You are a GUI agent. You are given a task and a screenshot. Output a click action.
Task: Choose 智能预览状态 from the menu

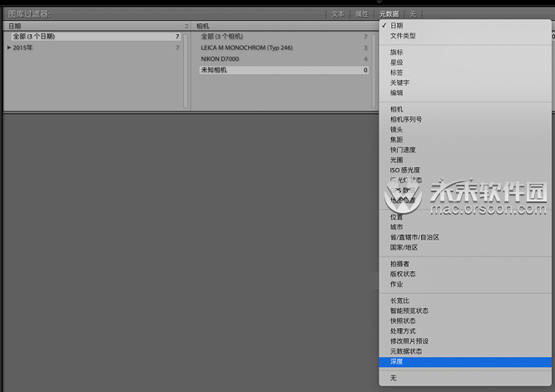[x=465, y=311]
